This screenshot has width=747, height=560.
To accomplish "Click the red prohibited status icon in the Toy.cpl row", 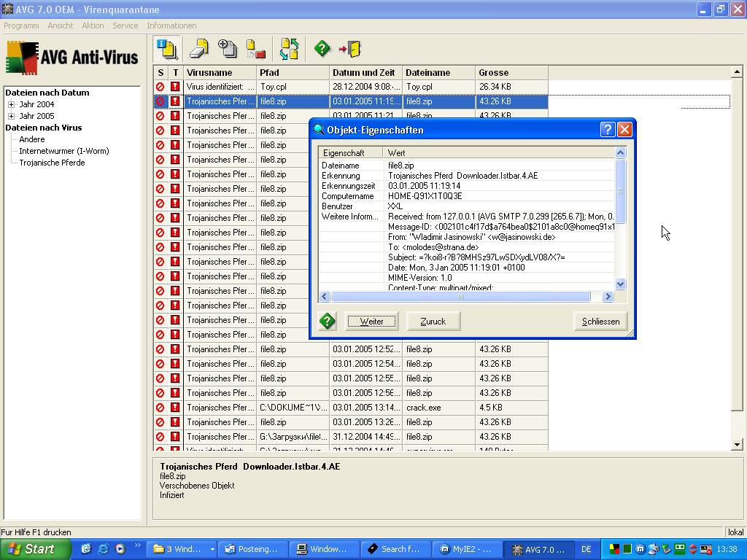I will tap(160, 87).
